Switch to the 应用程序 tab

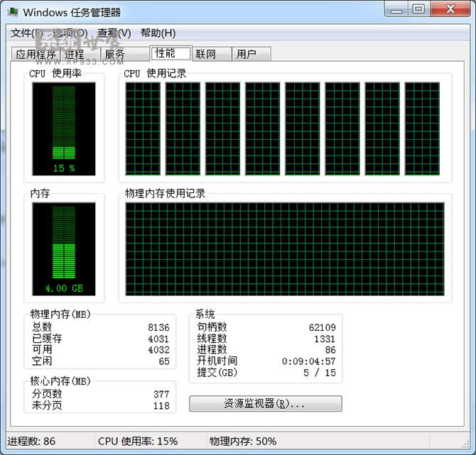pos(36,55)
